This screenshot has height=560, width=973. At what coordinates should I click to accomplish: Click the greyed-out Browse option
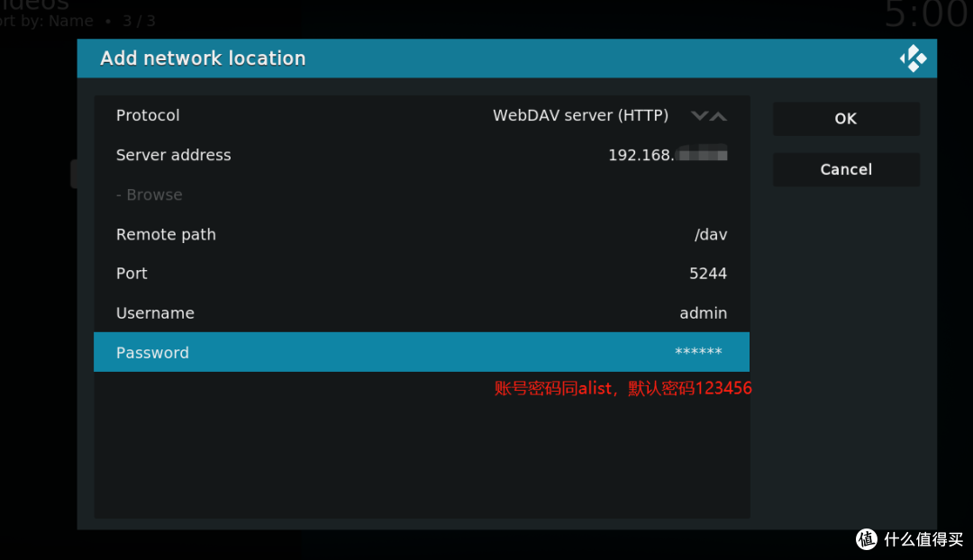click(149, 194)
